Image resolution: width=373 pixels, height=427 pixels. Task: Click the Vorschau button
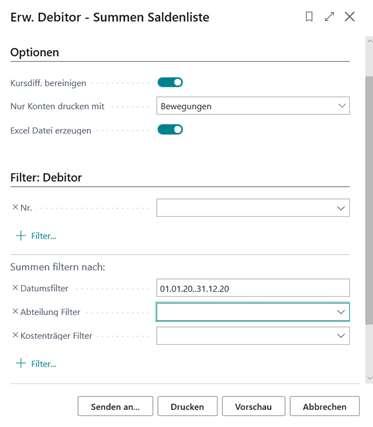click(x=253, y=406)
